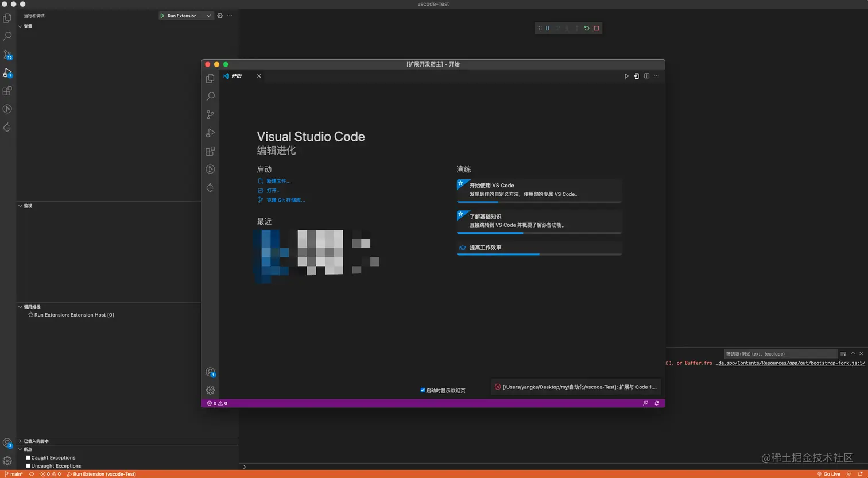868x478 pixels.
Task: Open Git Graph in the Extension Development Host
Action: [211, 169]
